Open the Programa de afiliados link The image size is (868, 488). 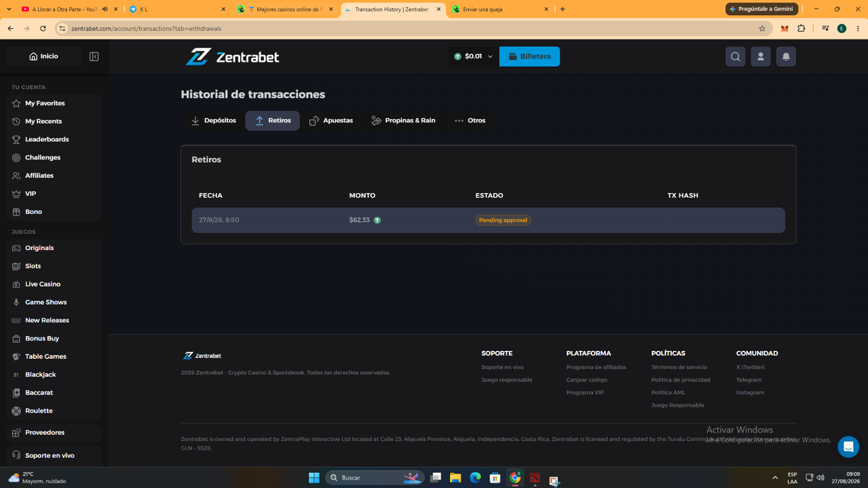(596, 367)
